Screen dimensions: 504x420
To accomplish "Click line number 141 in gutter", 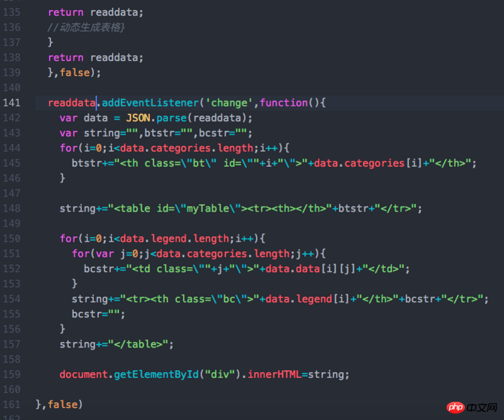I will pos(11,103).
